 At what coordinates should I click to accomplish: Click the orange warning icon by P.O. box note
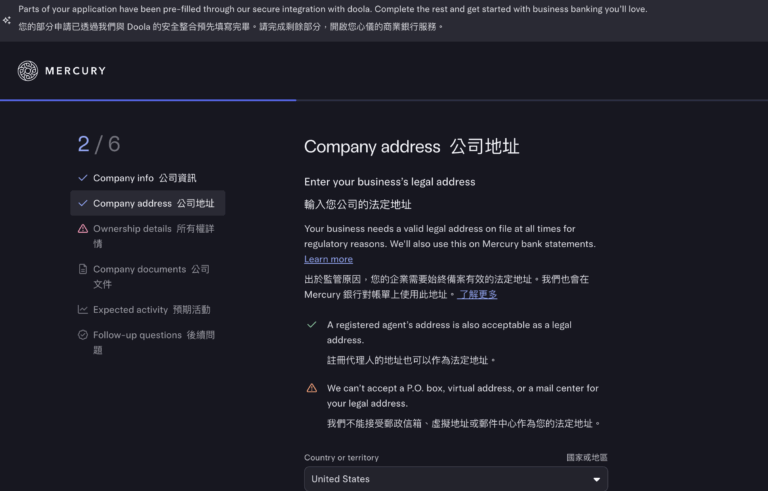point(312,388)
